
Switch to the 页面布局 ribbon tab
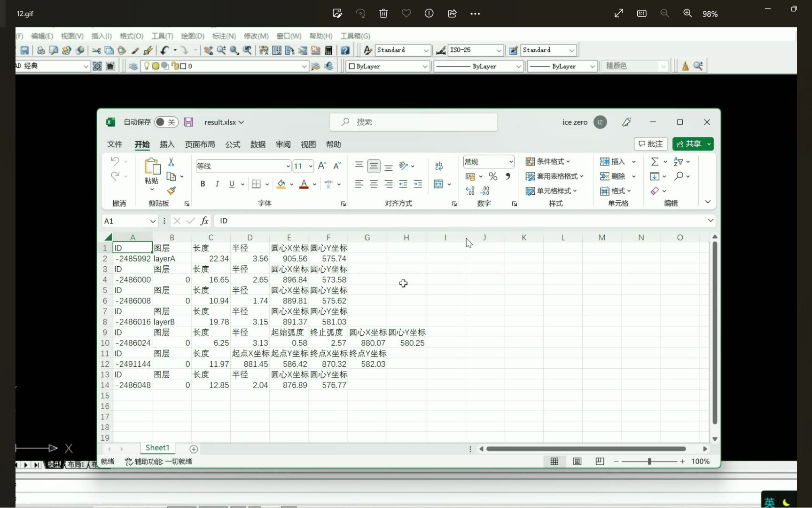click(x=200, y=144)
